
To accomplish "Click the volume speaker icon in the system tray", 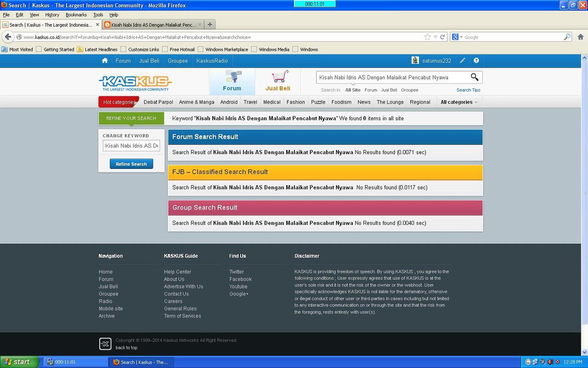I will [550, 362].
